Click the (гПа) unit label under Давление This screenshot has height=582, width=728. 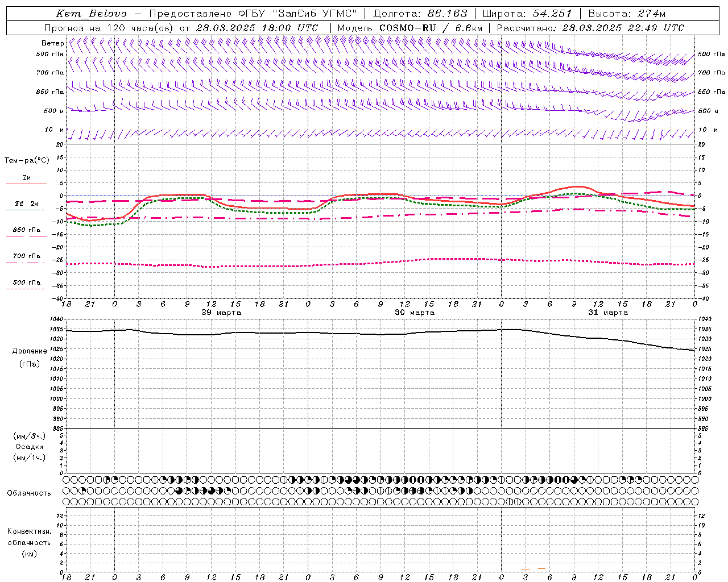click(x=30, y=364)
